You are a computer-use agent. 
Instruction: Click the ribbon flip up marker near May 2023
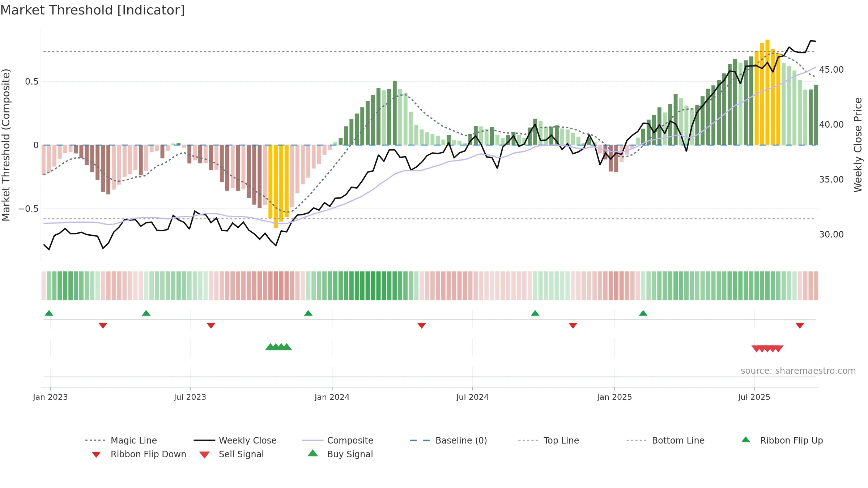click(x=146, y=313)
